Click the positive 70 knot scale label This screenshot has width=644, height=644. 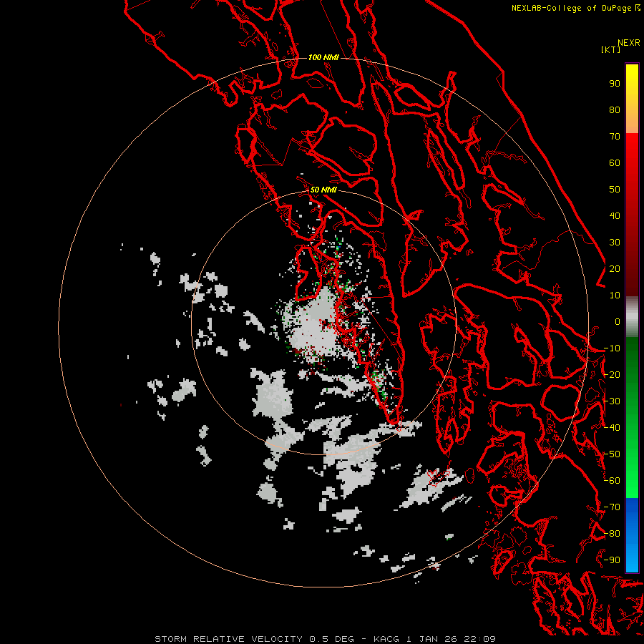click(615, 137)
